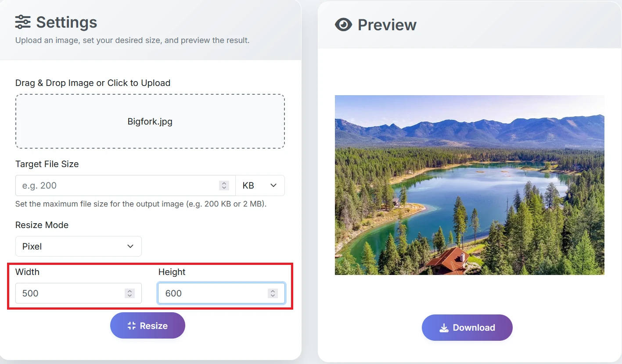This screenshot has height=364, width=622.
Task: Click the lower stepper arrow in Height field
Action: coord(273,296)
